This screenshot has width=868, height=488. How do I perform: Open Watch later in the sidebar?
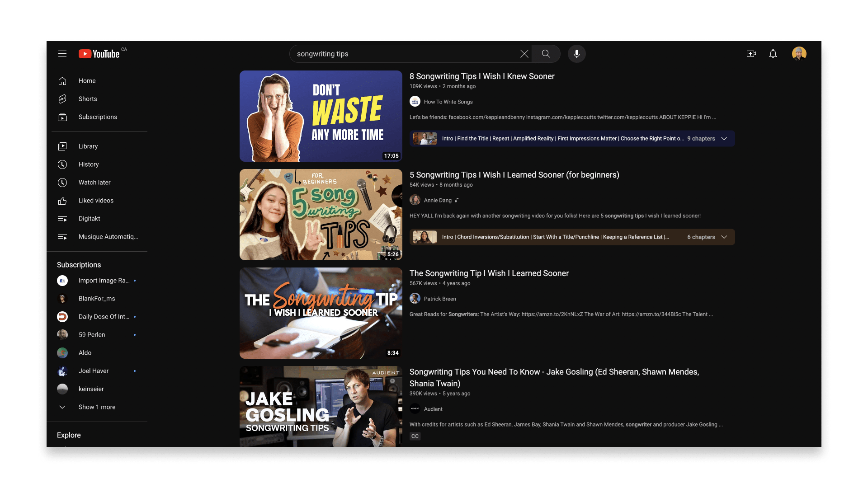point(94,183)
